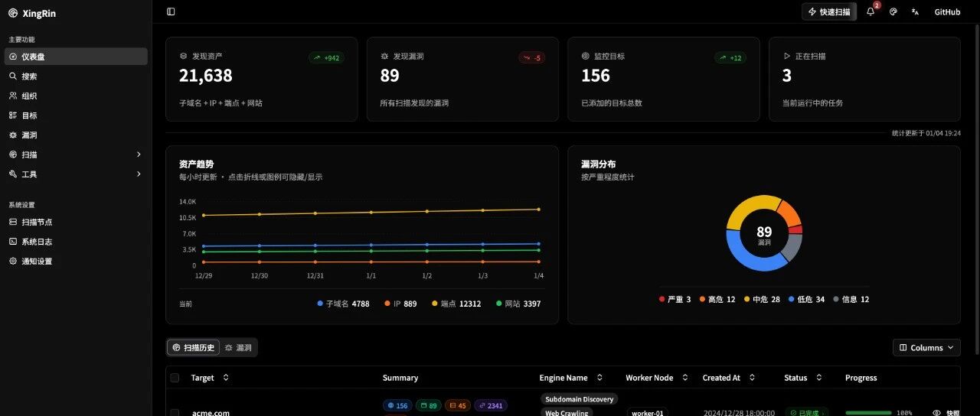Click the XingRin logo icon

tap(13, 13)
